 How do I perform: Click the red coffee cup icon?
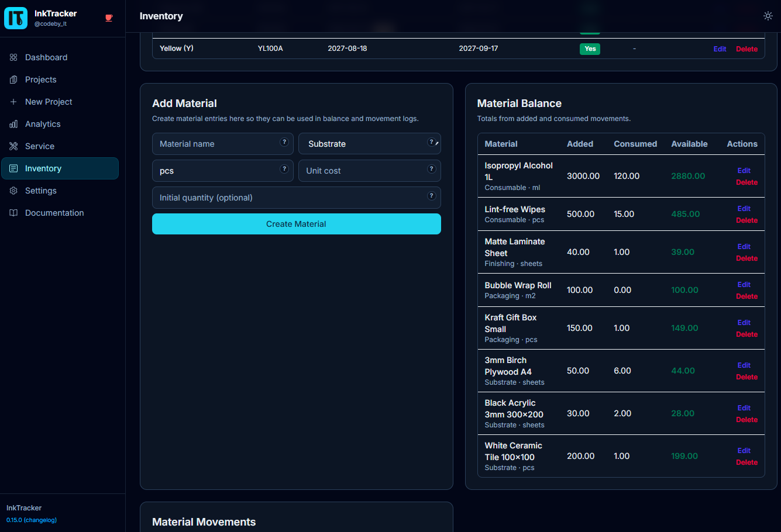coord(109,18)
